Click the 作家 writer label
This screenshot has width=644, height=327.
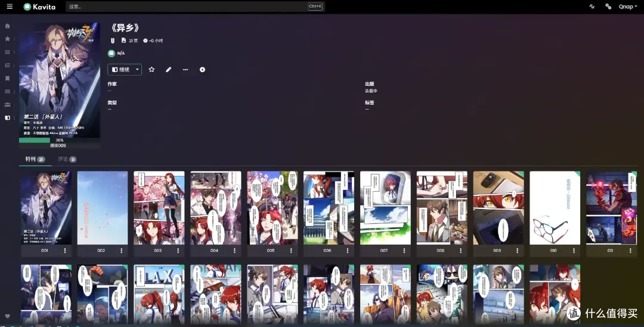112,84
